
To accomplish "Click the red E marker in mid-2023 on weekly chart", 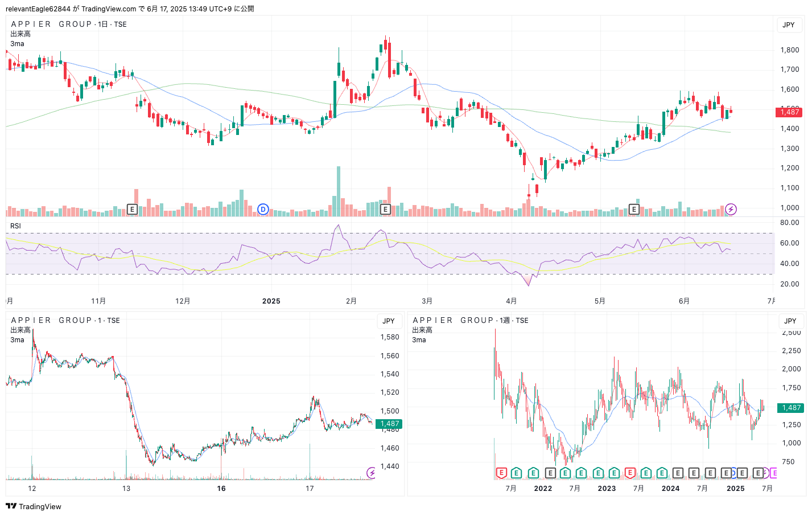I will (x=630, y=473).
